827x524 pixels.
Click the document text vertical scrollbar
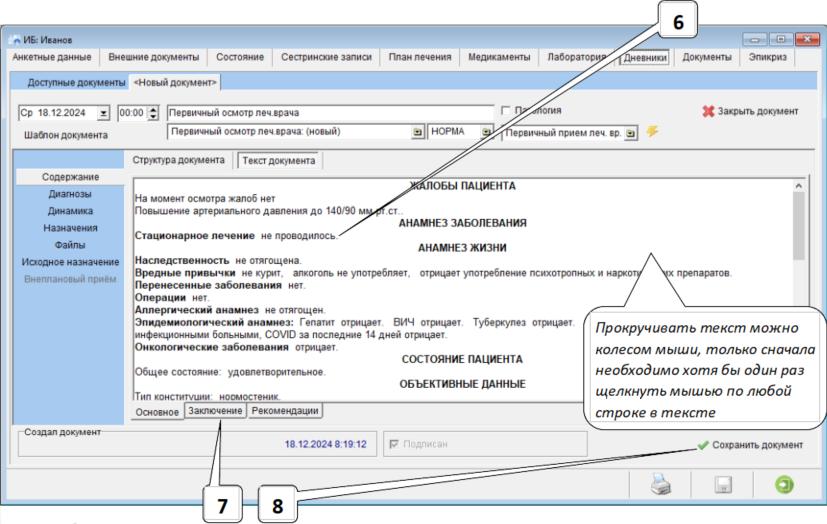pyautogui.click(x=799, y=290)
